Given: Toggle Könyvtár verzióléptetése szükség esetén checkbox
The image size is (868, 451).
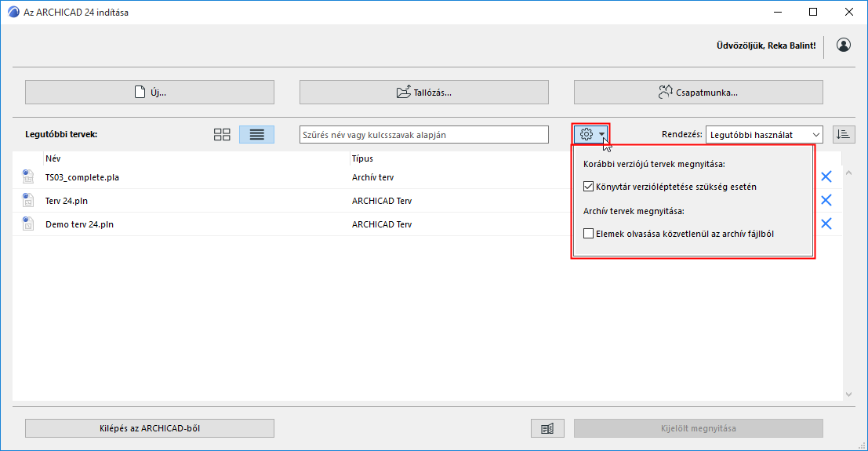Looking at the screenshot, I should point(588,187).
